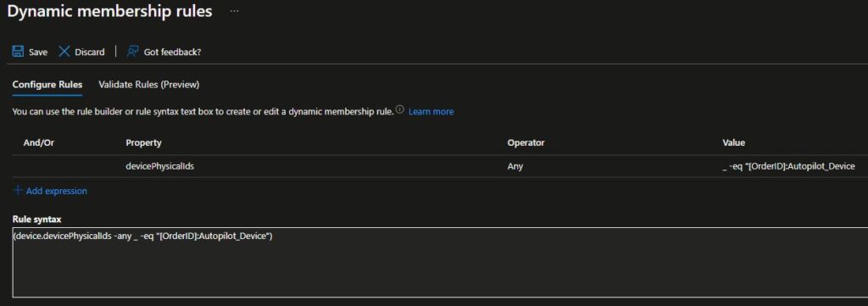
Task: Open the Got feedback? link
Action: click(x=172, y=52)
